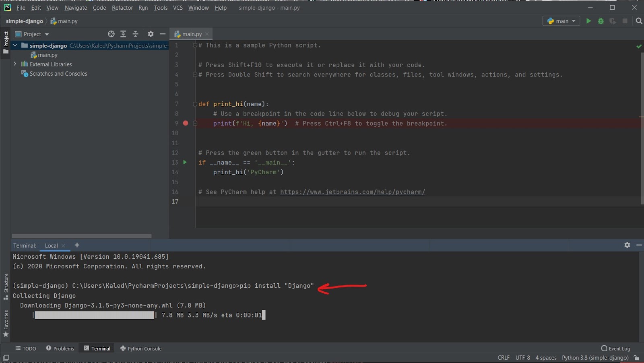The width and height of the screenshot is (644, 363).
Task: Run with coverage icon in toolbar
Action: tap(613, 21)
